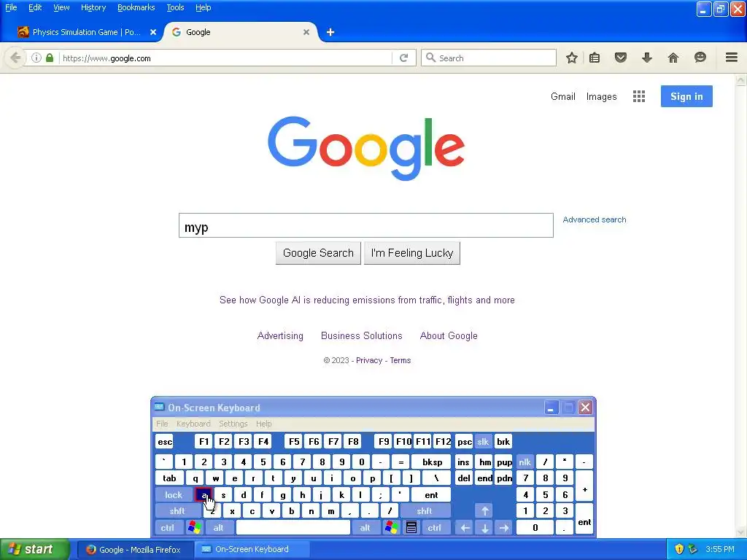Open the On-Screen Keyboard's Keyboard menu
Viewport: 747px width, 560px height.
[193, 424]
